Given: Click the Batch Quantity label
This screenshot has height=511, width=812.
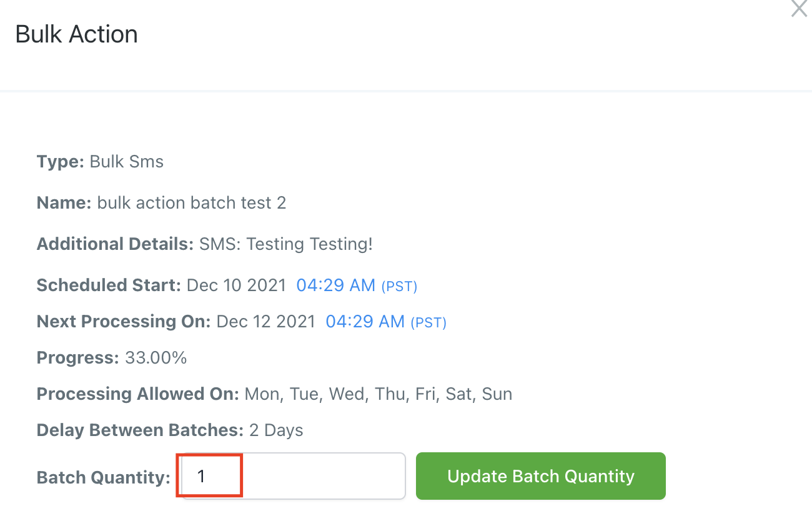Looking at the screenshot, I should 103,478.
